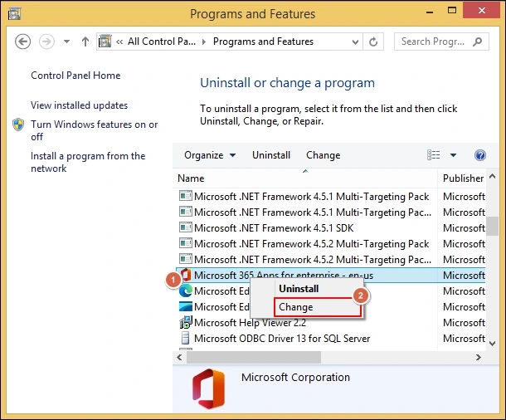The image size is (506, 420).
Task: Click Microsoft Corporation in details pane
Action: [295, 377]
